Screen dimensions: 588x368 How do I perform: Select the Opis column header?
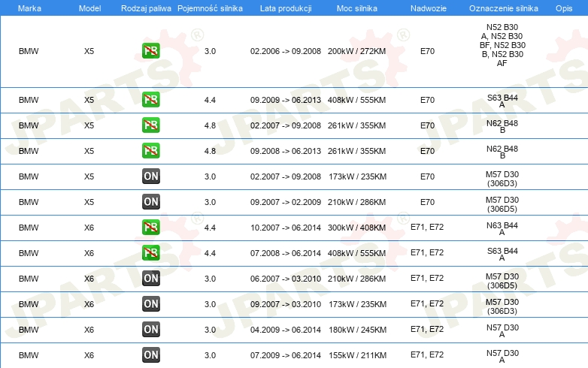(563, 8)
